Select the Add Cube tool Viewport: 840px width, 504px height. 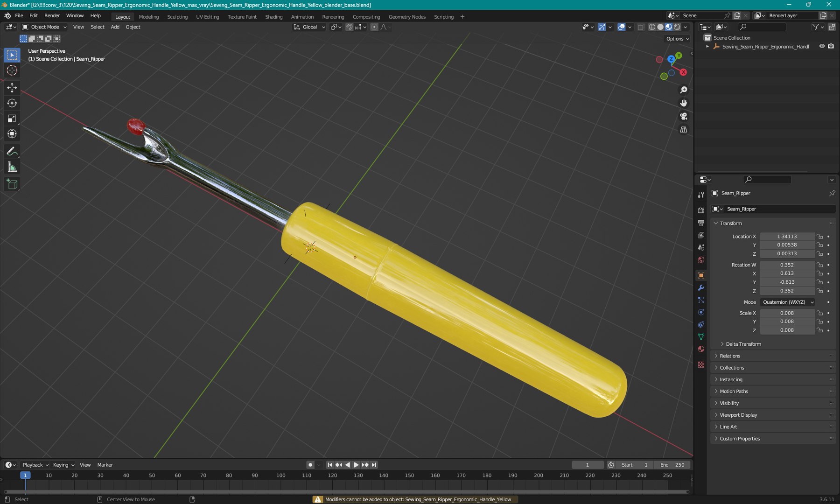click(x=12, y=184)
